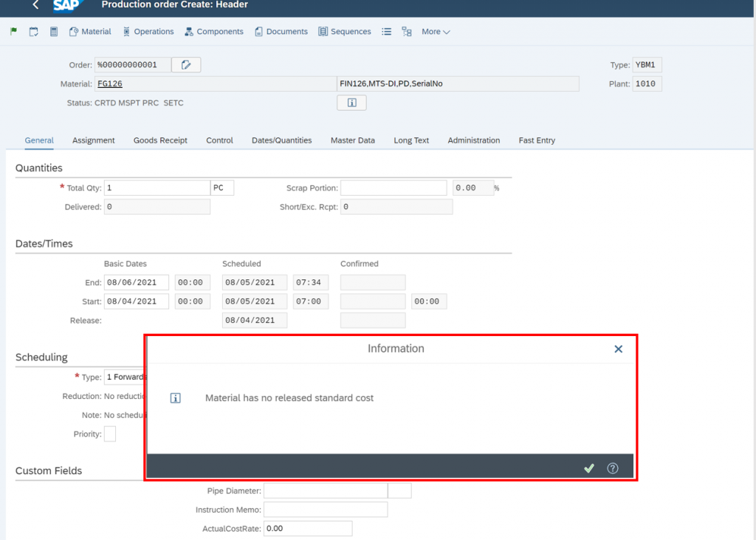Click the confirmed End date field
This screenshot has height=540, width=756.
pos(373,282)
